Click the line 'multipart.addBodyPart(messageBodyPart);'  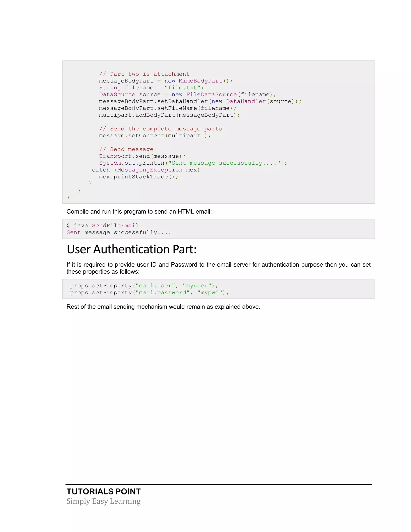tap(169, 115)
